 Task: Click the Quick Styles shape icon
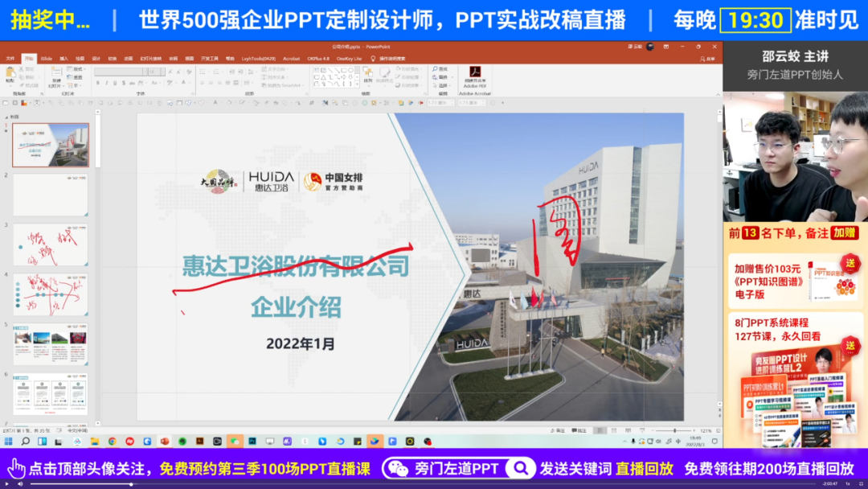tap(385, 74)
